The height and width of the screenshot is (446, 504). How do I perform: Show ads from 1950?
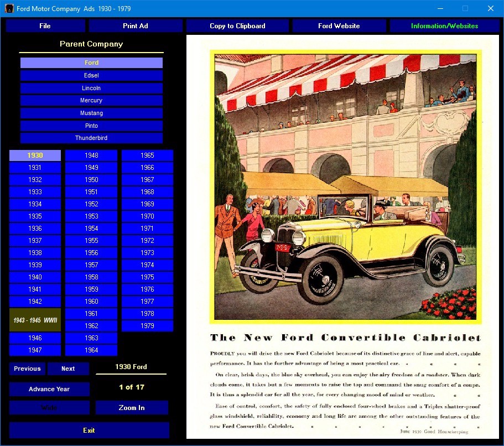(x=91, y=180)
